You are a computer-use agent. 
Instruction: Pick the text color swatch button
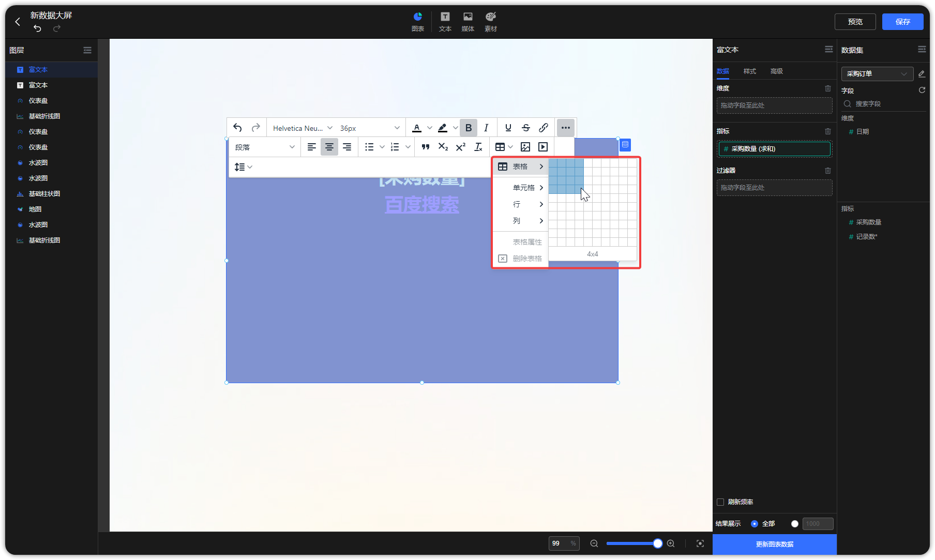coord(417,128)
